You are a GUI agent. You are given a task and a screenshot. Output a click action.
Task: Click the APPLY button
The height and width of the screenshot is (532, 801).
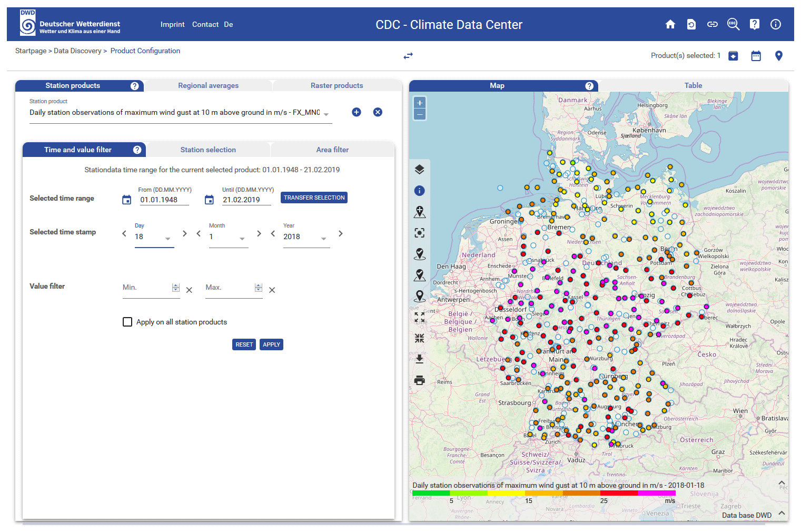coord(271,344)
